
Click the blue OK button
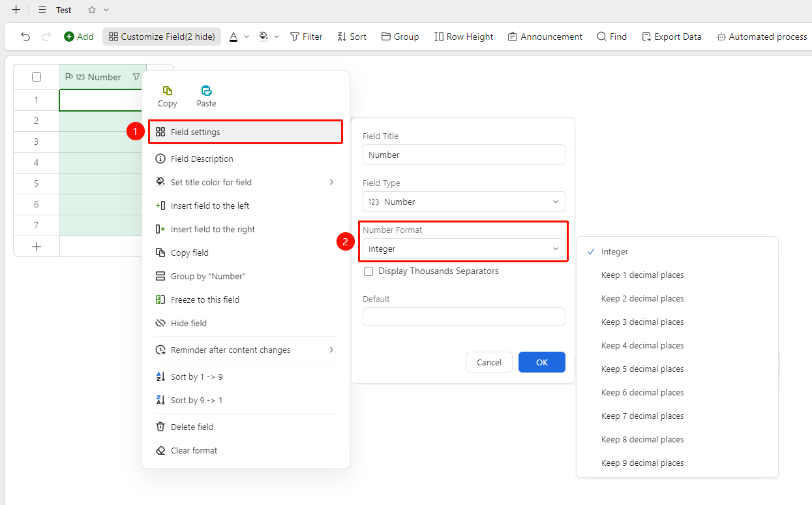[542, 362]
